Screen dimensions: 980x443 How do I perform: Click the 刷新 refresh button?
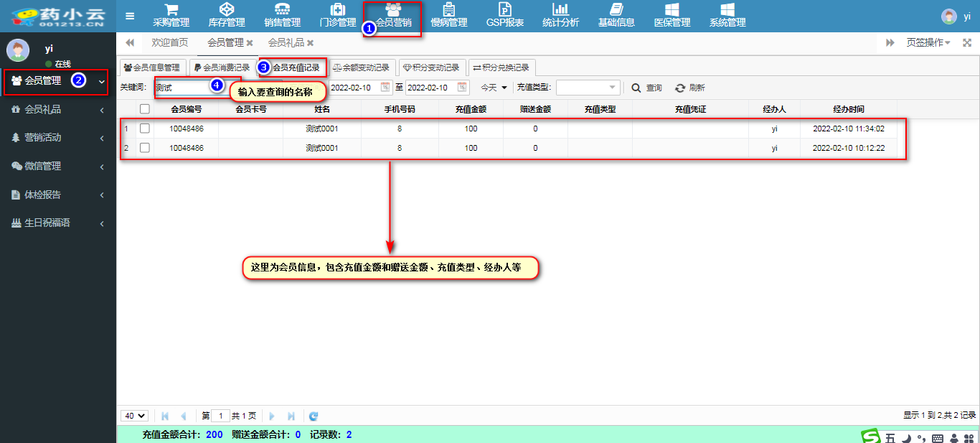point(690,88)
